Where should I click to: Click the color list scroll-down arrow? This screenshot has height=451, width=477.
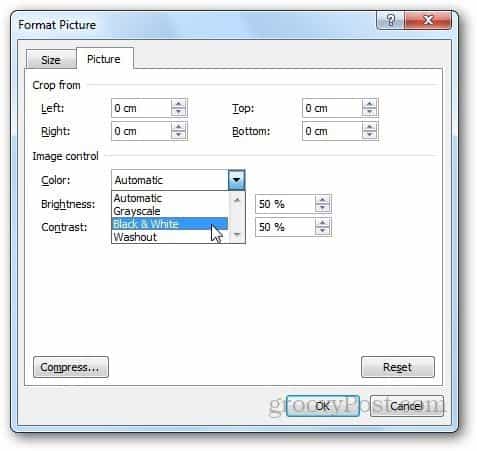pyautogui.click(x=237, y=235)
